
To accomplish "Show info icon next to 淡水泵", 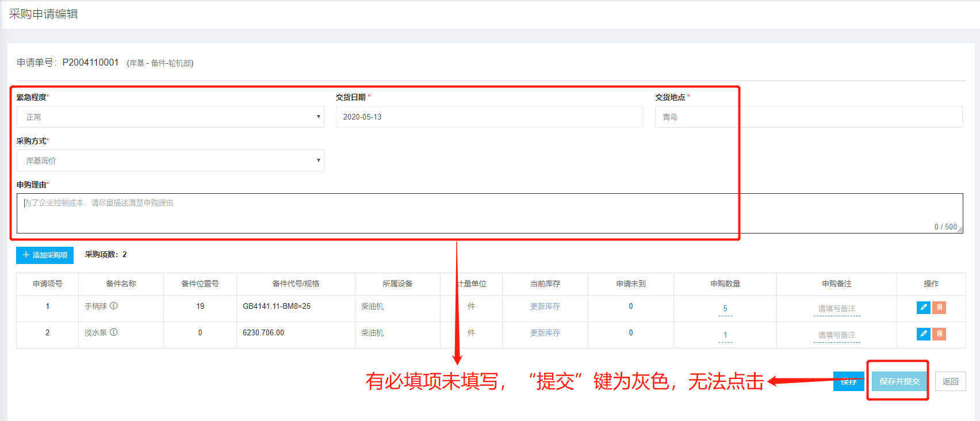I will [x=114, y=332].
